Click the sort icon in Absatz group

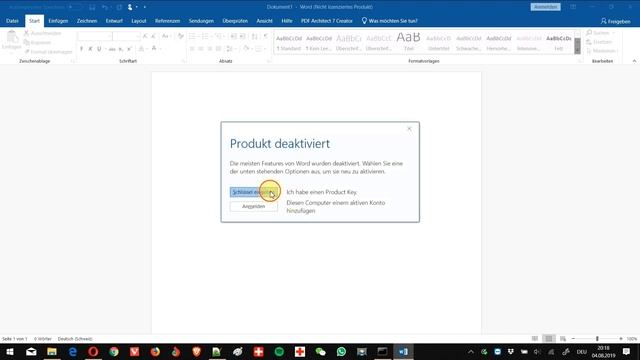(x=255, y=36)
